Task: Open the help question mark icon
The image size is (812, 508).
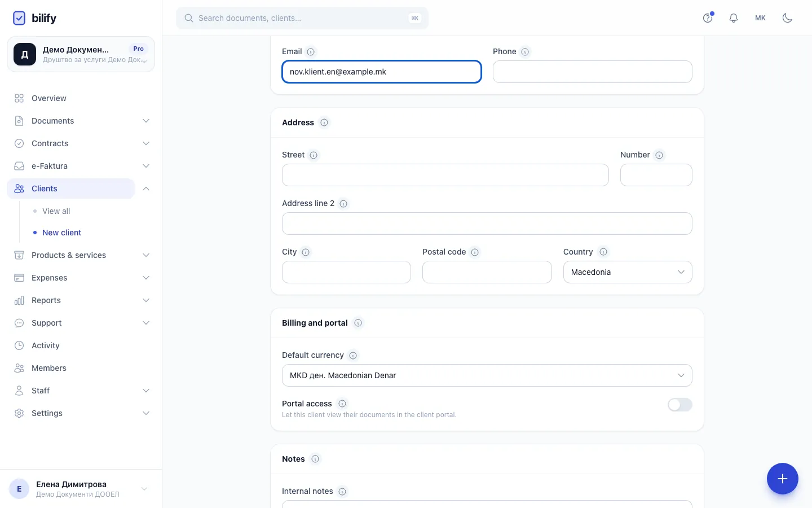Action: pyautogui.click(x=708, y=18)
